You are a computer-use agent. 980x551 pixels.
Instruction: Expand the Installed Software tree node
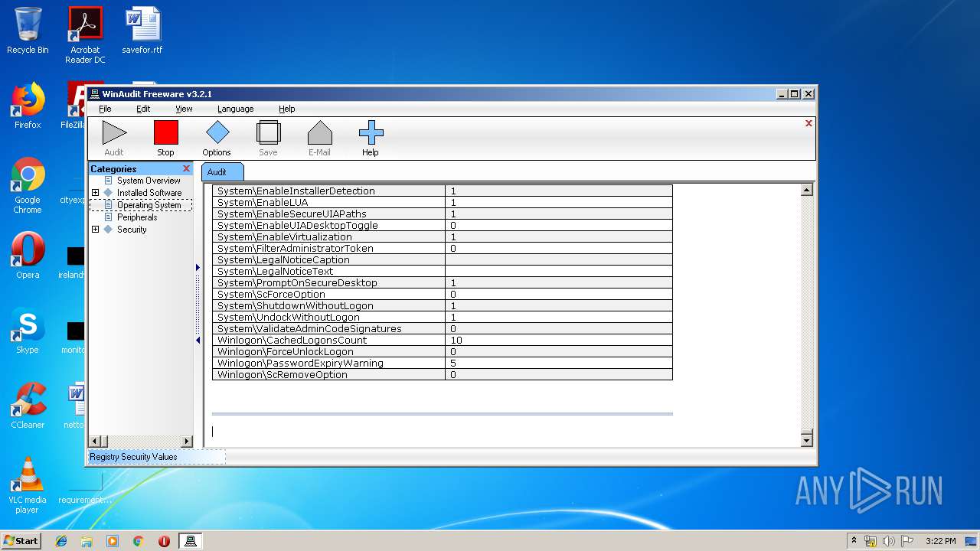95,193
